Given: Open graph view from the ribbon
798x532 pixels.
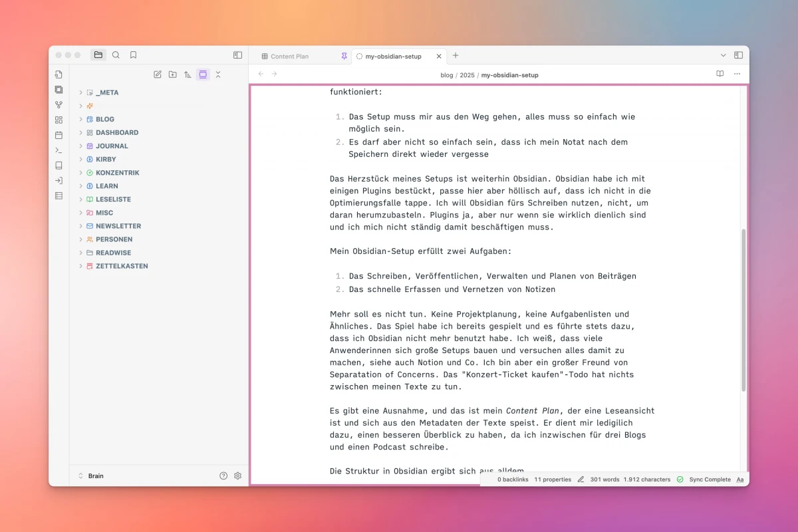Looking at the screenshot, I should click(x=59, y=105).
